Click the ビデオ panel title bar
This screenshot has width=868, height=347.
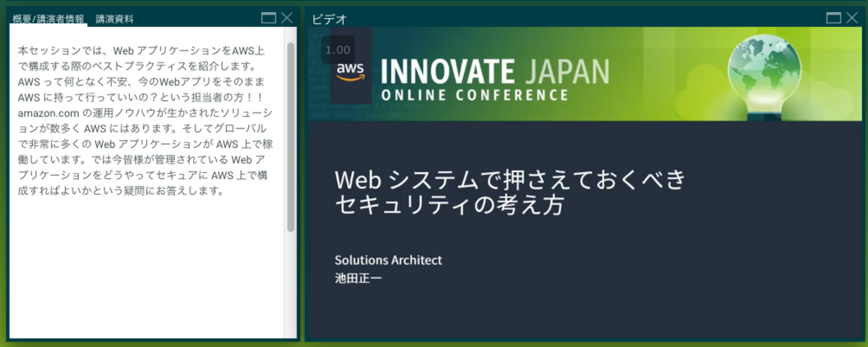coord(568,18)
